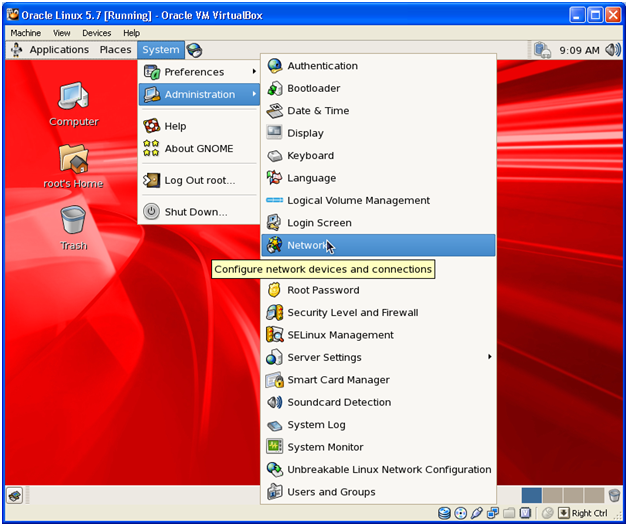Launch System Monitor

378,447
